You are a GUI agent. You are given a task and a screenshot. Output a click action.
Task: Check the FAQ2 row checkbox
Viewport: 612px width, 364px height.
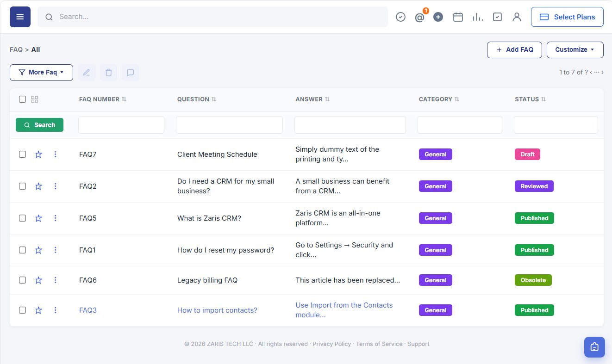(22, 186)
